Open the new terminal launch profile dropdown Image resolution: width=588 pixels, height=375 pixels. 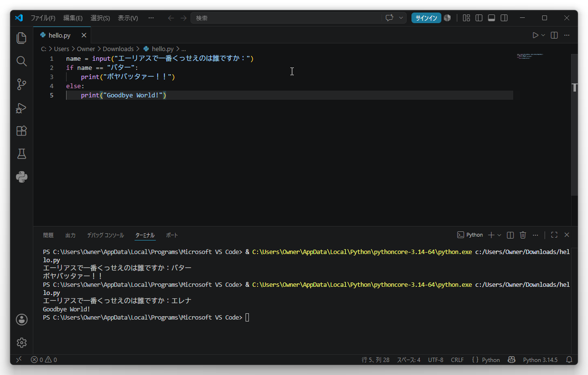click(499, 235)
